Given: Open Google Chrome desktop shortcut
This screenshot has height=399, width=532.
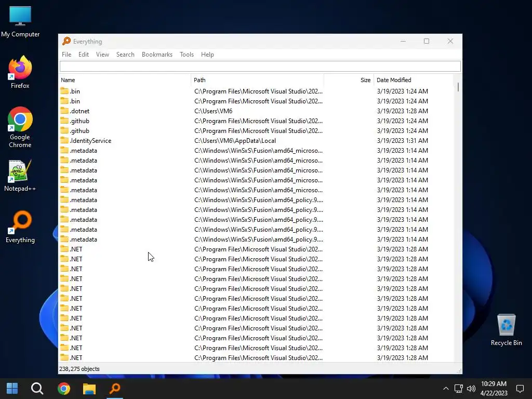Looking at the screenshot, I should [x=20, y=127].
